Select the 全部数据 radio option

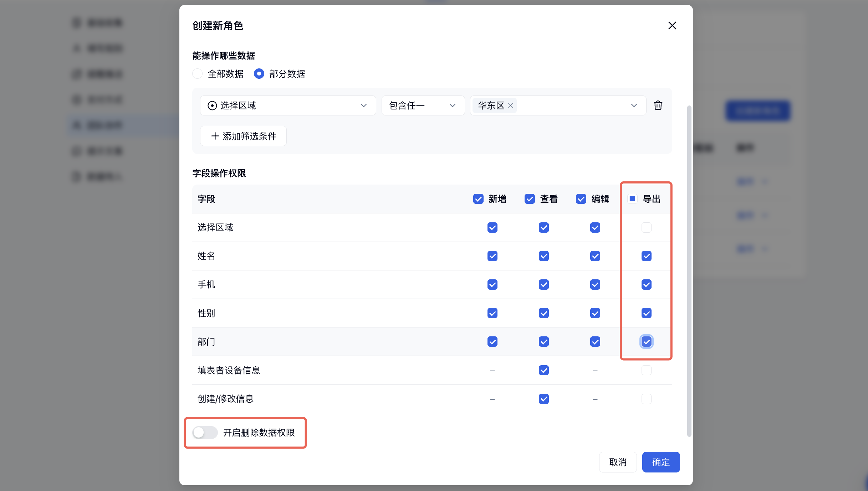(198, 74)
